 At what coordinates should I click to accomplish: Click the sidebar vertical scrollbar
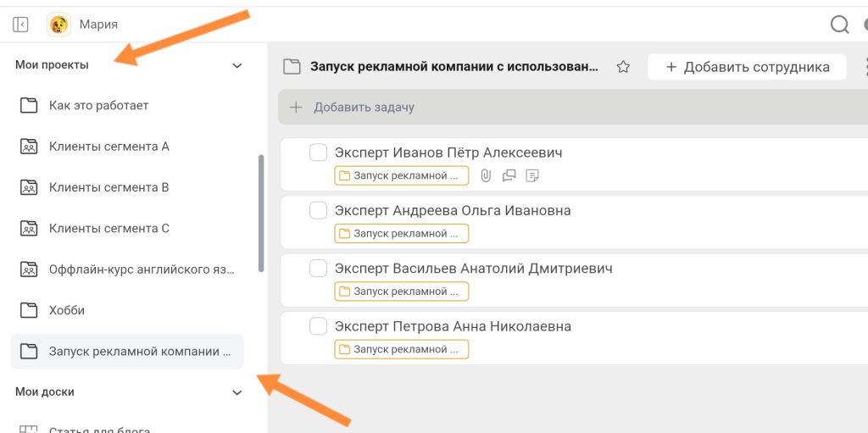[261, 214]
